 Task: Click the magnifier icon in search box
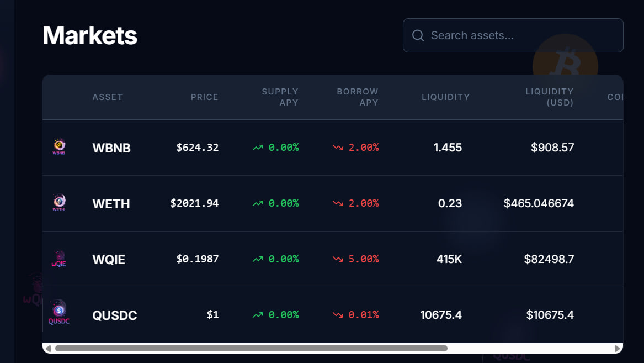click(x=418, y=35)
